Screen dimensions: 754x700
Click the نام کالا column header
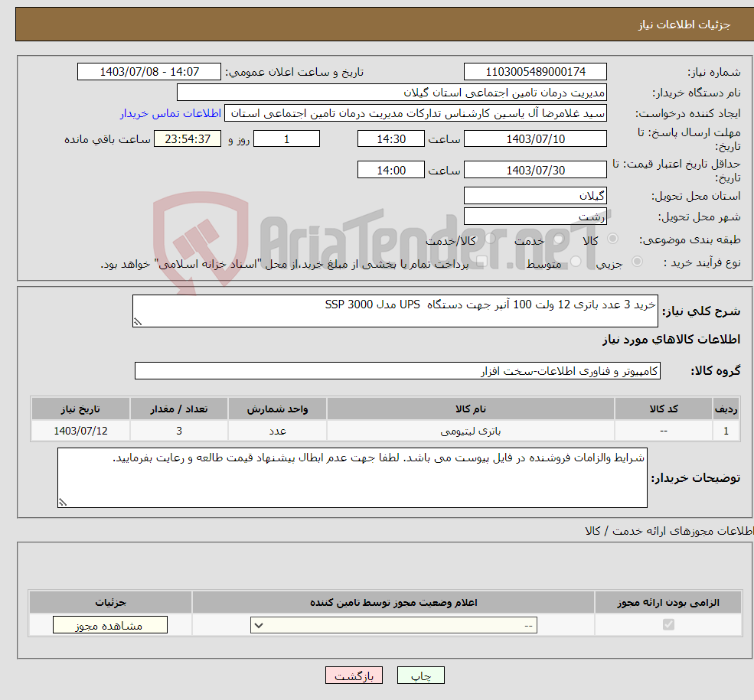(x=471, y=409)
